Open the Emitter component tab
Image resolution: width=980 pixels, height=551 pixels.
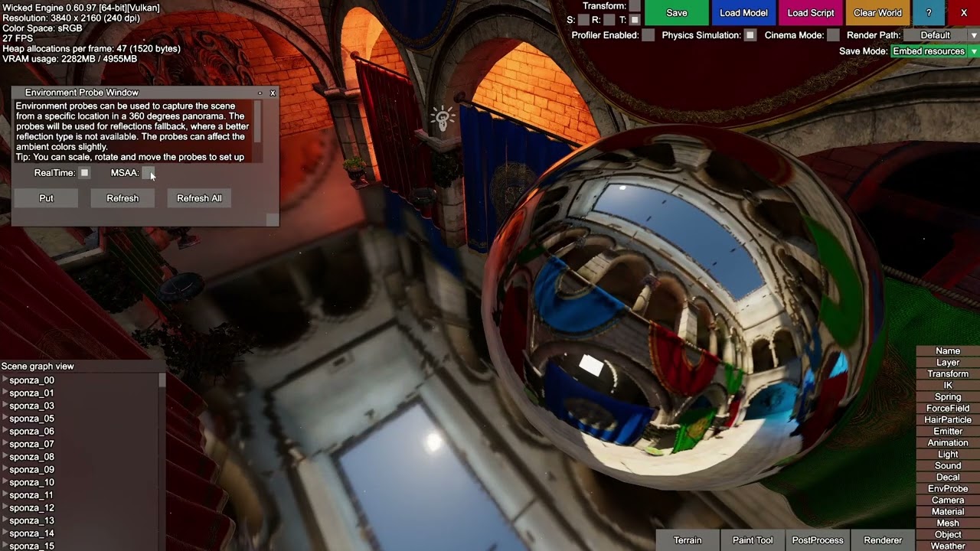coord(948,432)
